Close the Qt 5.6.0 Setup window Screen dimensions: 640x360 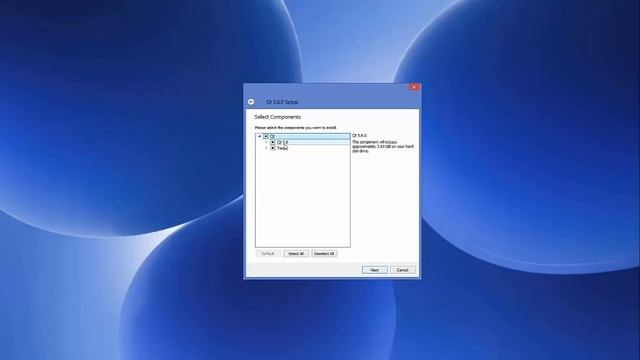pos(414,87)
